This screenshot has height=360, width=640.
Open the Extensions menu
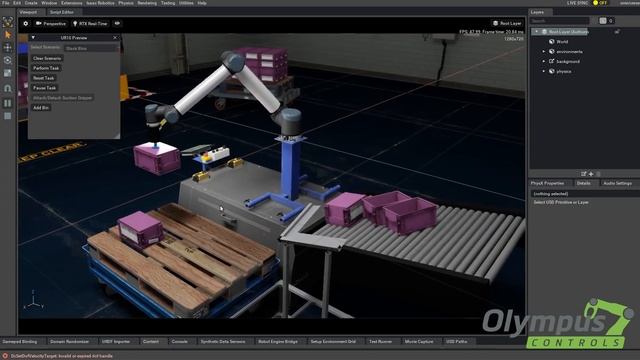click(x=71, y=3)
